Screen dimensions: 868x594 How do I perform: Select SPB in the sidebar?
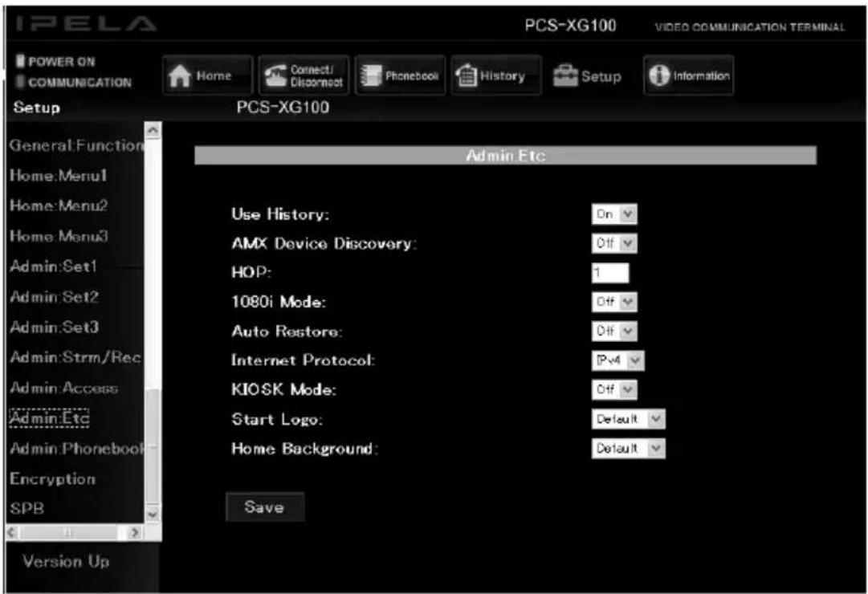pos(26,508)
